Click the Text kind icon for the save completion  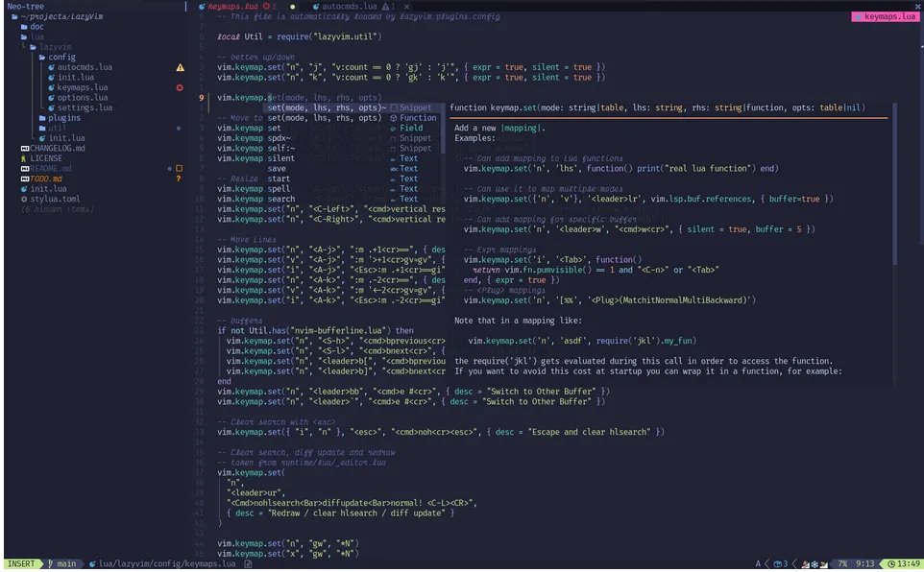[394, 169]
